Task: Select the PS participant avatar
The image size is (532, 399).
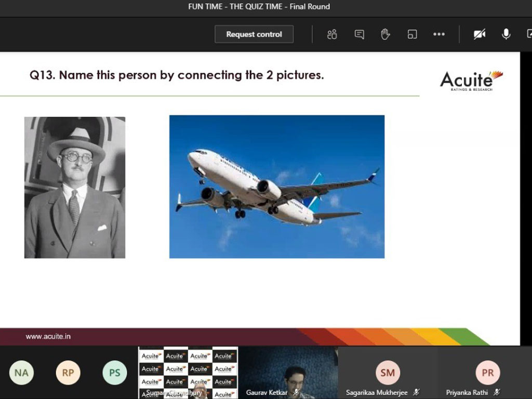Action: (115, 373)
